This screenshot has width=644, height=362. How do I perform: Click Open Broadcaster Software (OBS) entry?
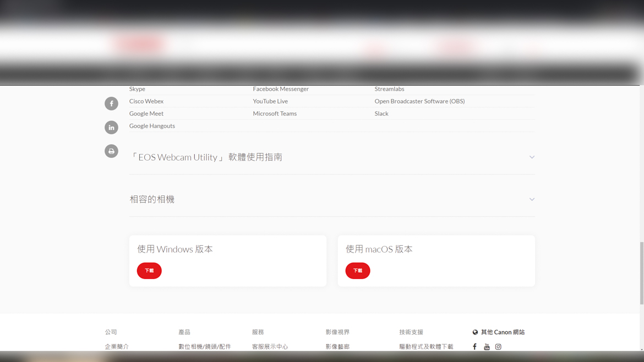click(420, 101)
